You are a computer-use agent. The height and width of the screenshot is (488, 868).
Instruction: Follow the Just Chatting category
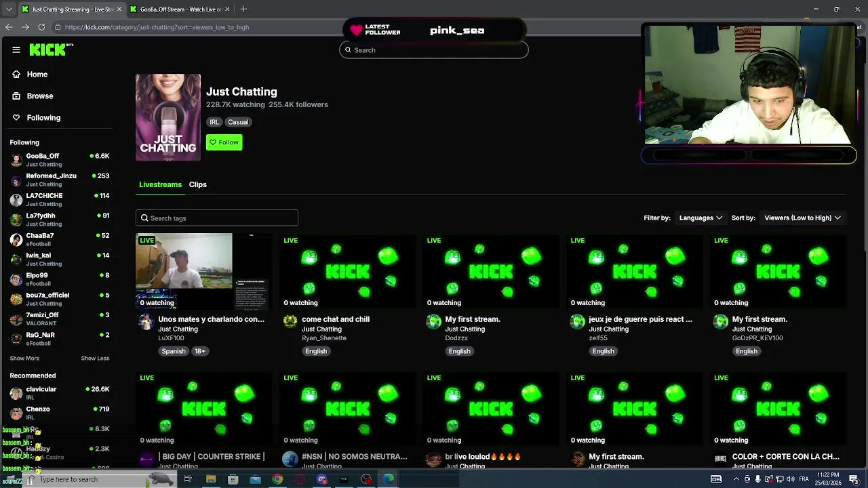tap(224, 142)
